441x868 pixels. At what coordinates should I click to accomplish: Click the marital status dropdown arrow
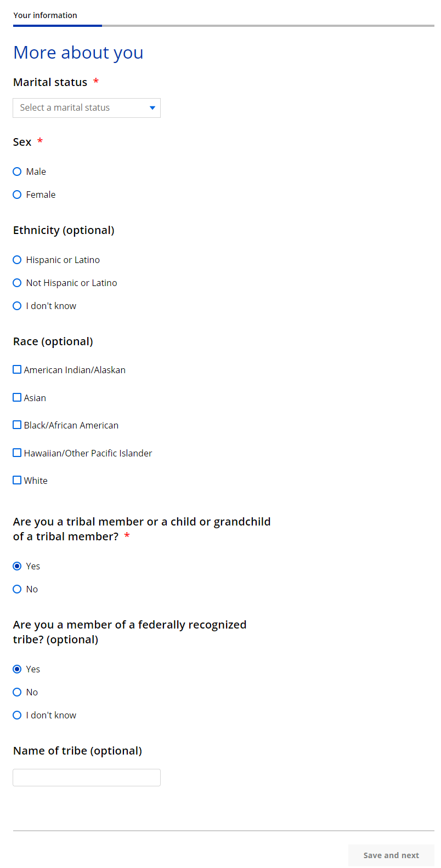click(152, 108)
